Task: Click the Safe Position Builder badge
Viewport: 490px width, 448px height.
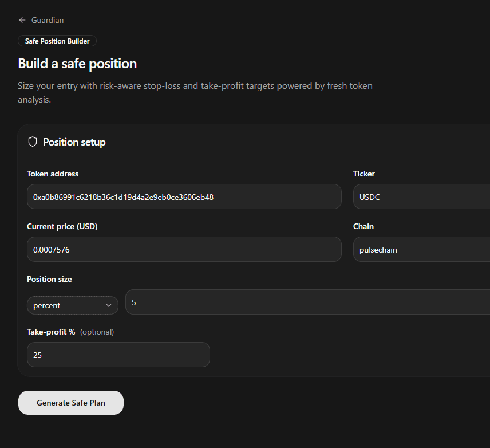Action: pos(57,41)
